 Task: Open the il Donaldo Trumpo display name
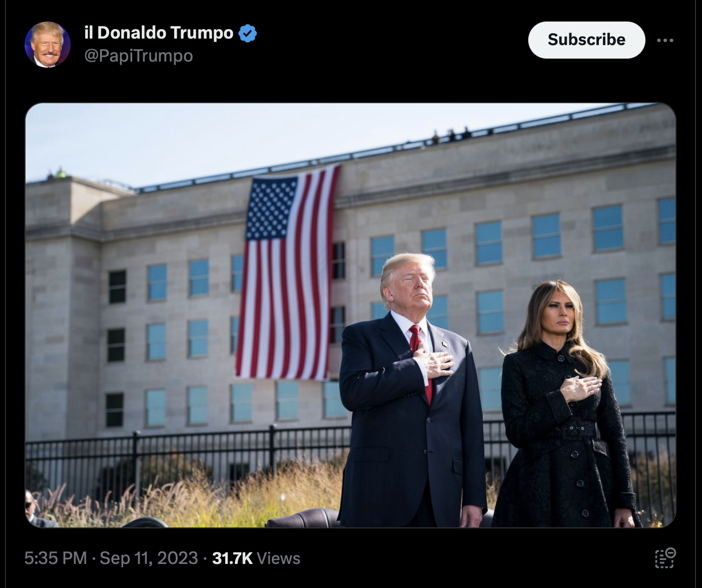159,33
